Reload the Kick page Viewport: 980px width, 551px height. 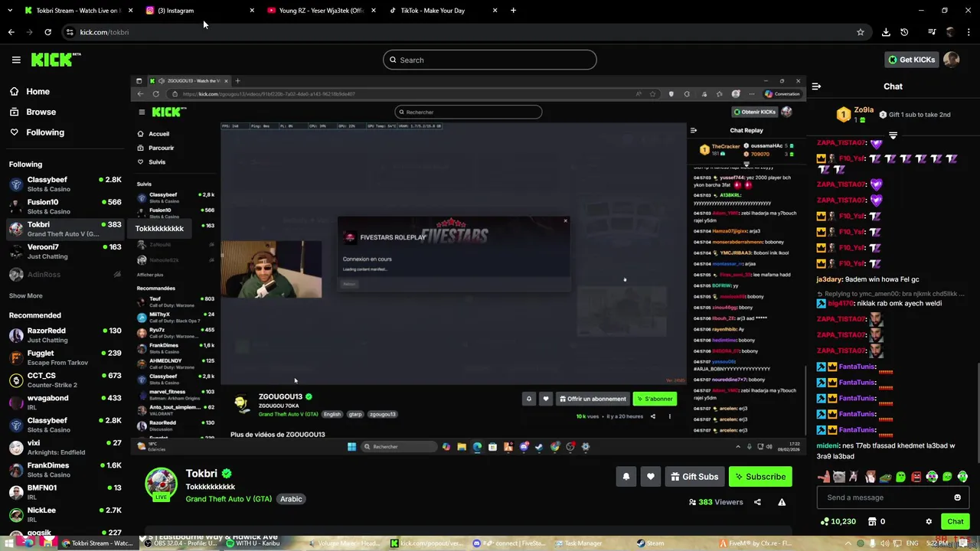click(x=47, y=32)
